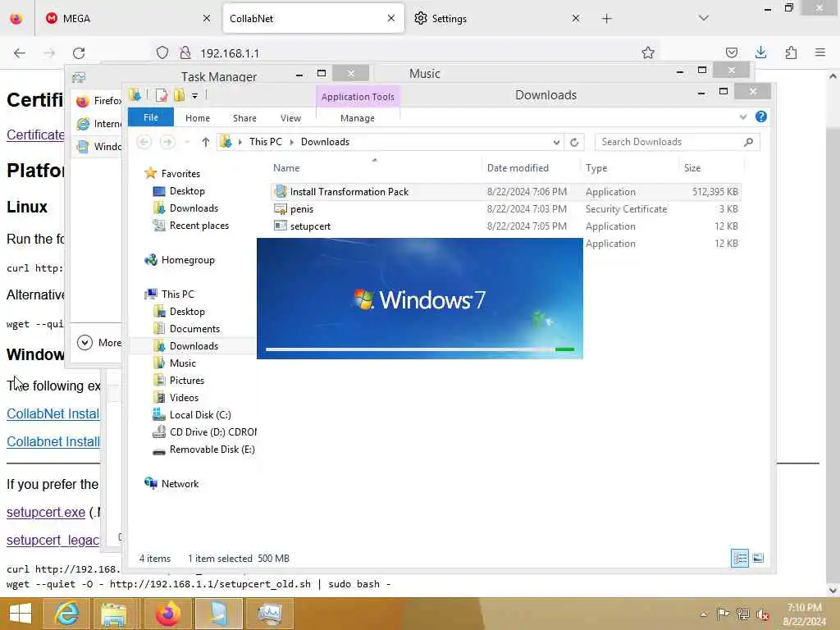Close the CollabNet browser tab
Screen dimensions: 840x630
pyautogui.click(x=391, y=18)
